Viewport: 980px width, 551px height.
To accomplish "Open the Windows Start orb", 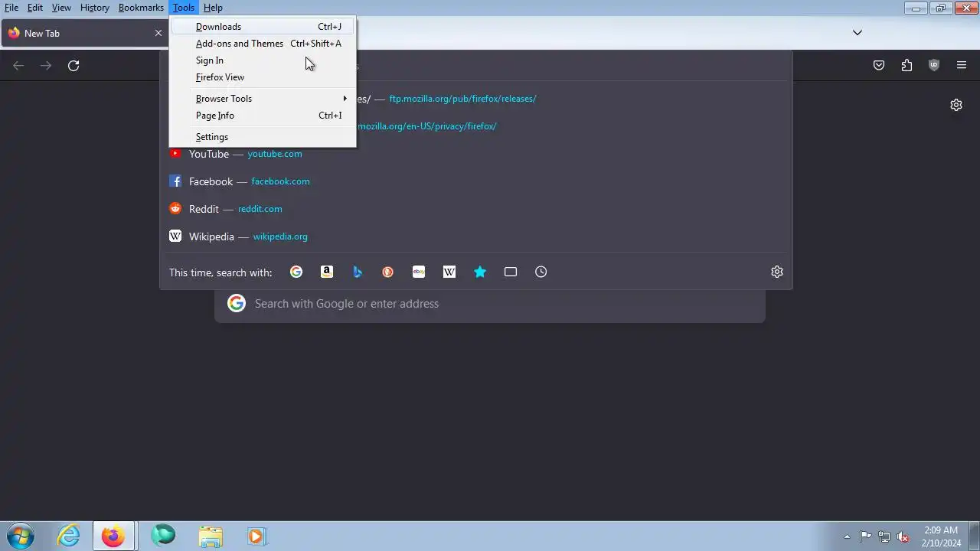I will pyautogui.click(x=21, y=536).
